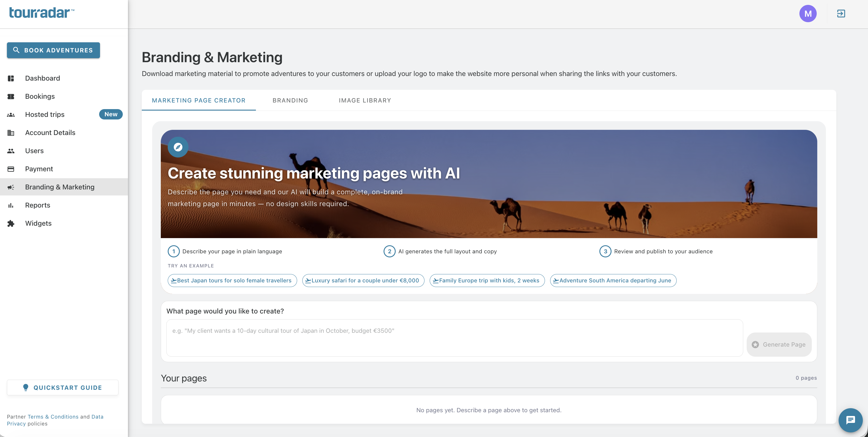Open the purple M user avatar

(x=808, y=14)
